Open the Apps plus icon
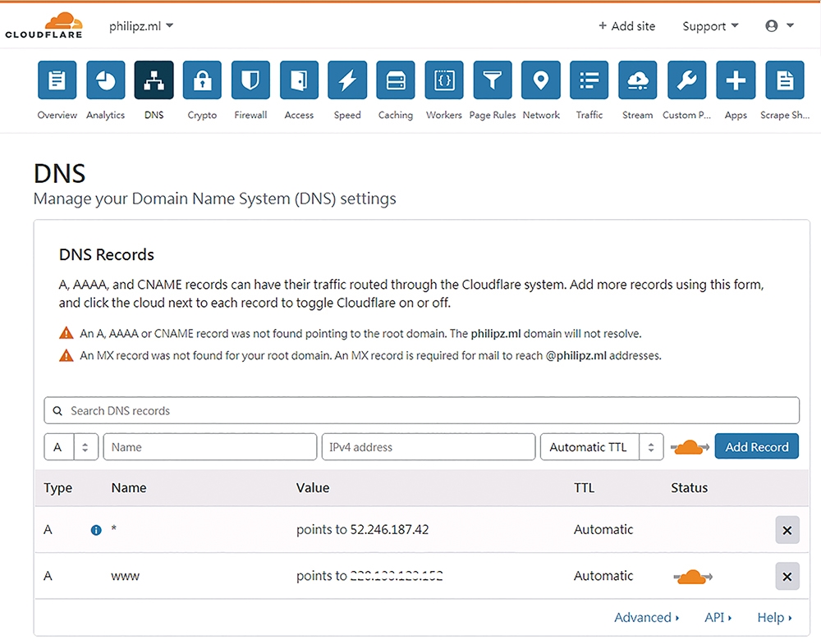 click(736, 80)
